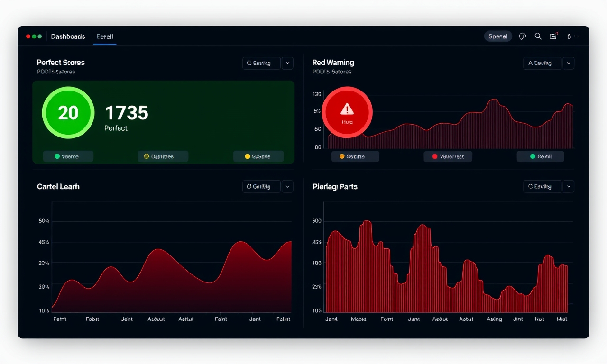The image size is (607, 364).
Task: Click the orange dot of Bsriite chip
Action: pos(342,156)
